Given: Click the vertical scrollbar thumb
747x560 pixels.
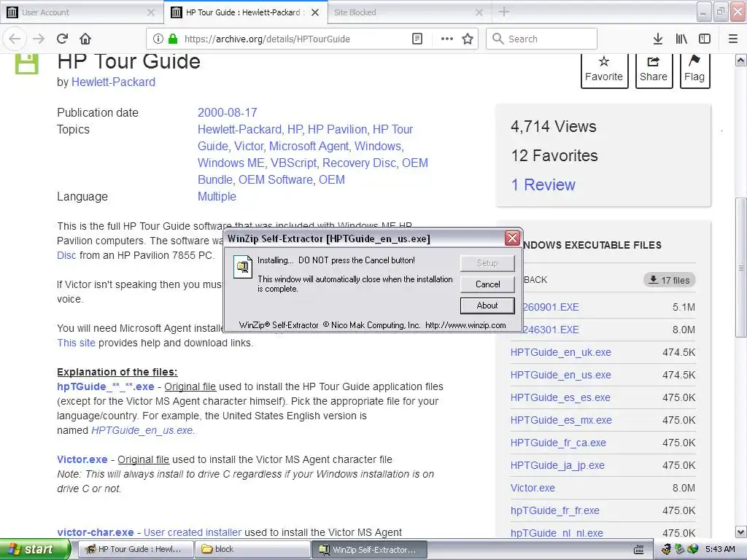Looking at the screenshot, I should coord(741,268).
